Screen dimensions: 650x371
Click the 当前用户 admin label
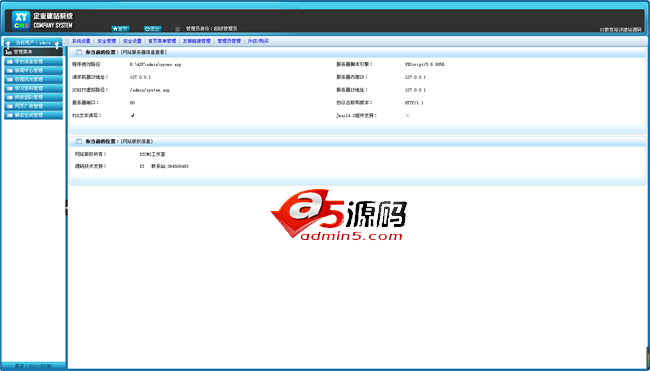click(33, 43)
